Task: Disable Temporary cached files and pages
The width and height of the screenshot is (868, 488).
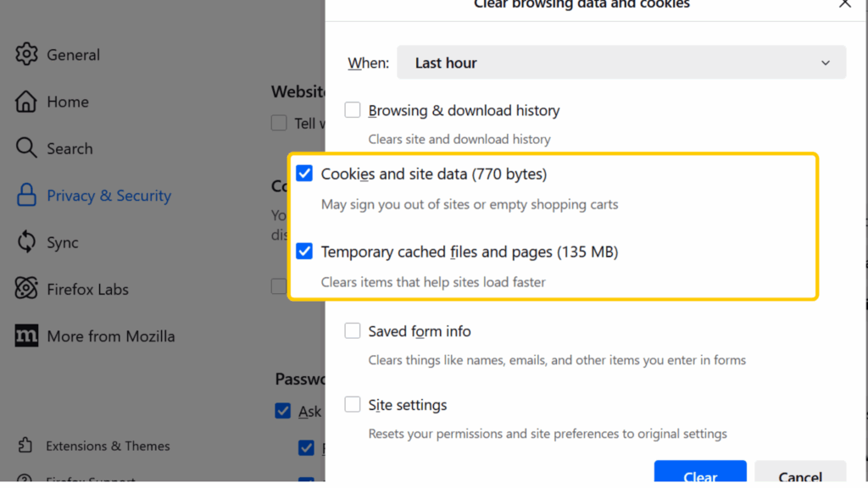Action: [x=304, y=252]
